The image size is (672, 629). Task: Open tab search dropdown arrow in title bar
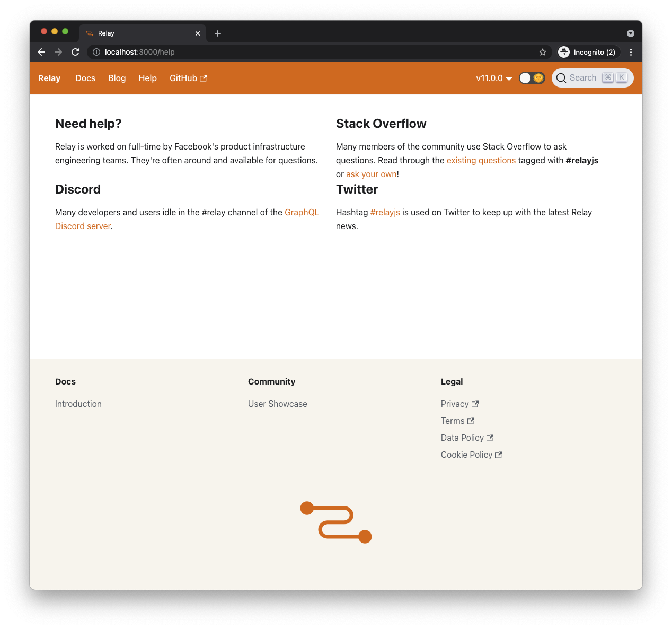point(631,33)
